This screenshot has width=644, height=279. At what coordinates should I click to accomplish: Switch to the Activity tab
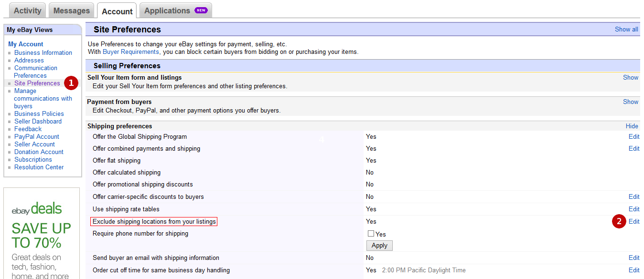[27, 10]
